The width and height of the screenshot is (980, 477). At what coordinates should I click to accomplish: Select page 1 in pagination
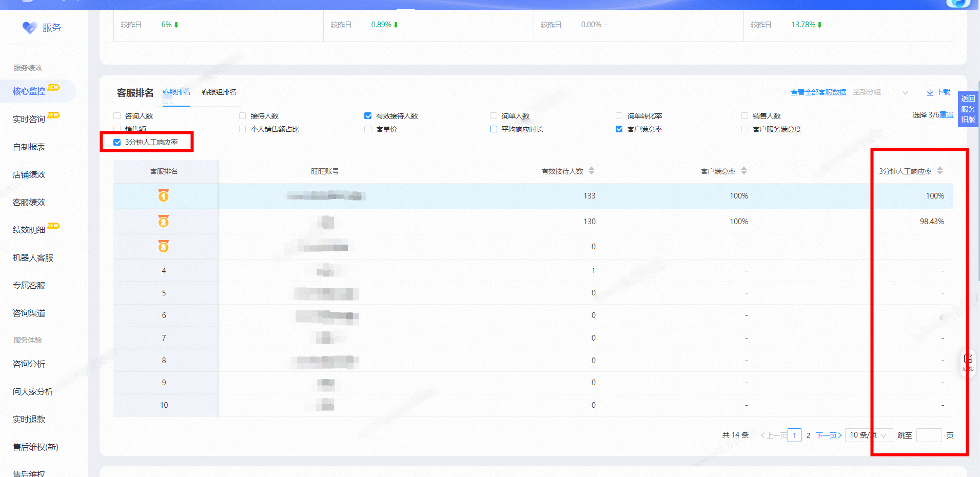pos(794,435)
